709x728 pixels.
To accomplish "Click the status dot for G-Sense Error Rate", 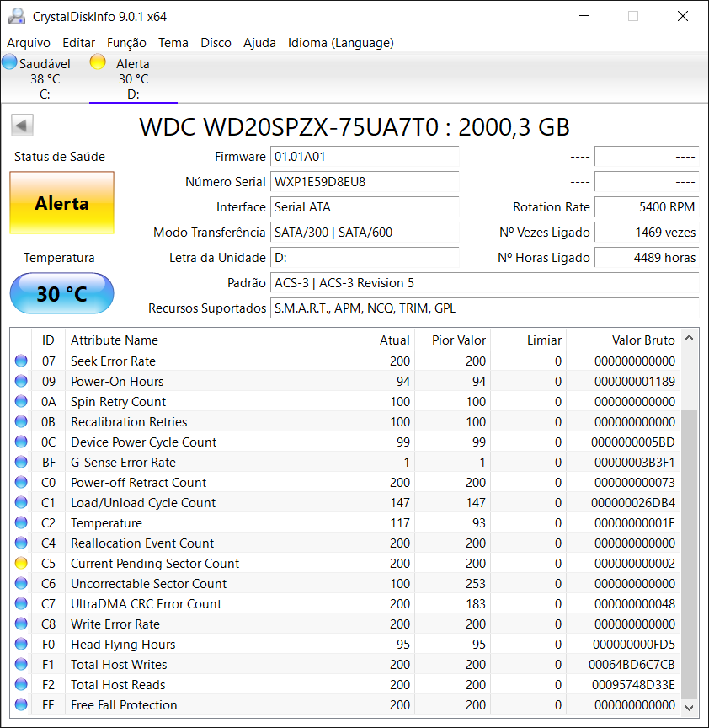I will pyautogui.click(x=21, y=462).
